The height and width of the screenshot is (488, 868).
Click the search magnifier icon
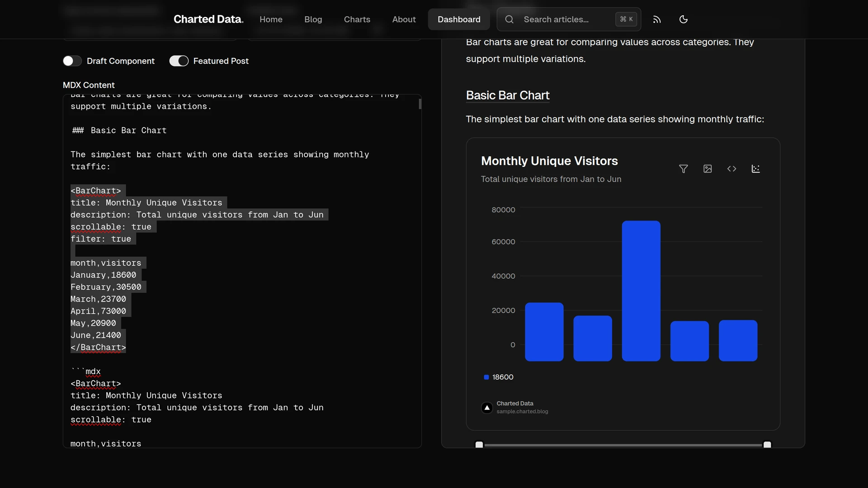point(509,19)
